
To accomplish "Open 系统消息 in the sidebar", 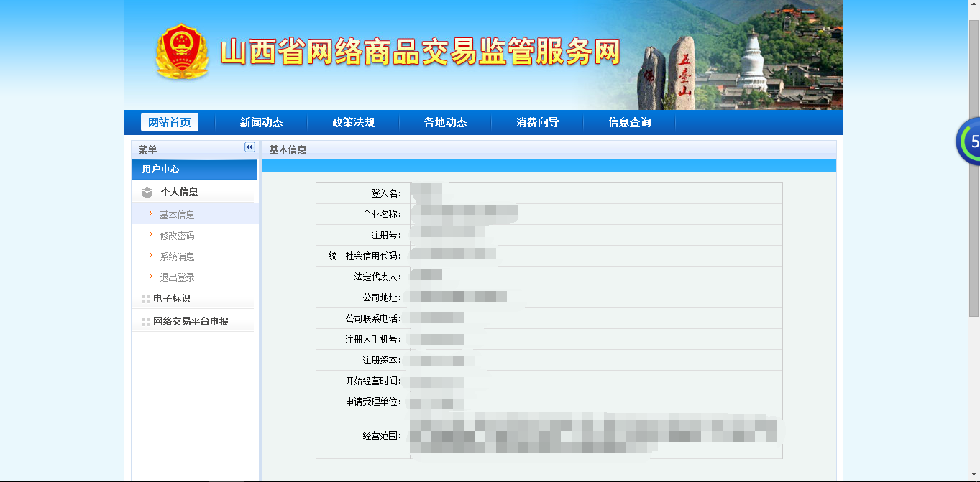I will [177, 256].
